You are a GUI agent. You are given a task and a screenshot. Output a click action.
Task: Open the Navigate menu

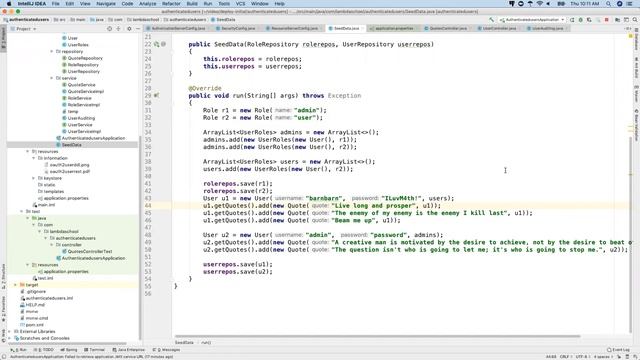tap(106, 4)
